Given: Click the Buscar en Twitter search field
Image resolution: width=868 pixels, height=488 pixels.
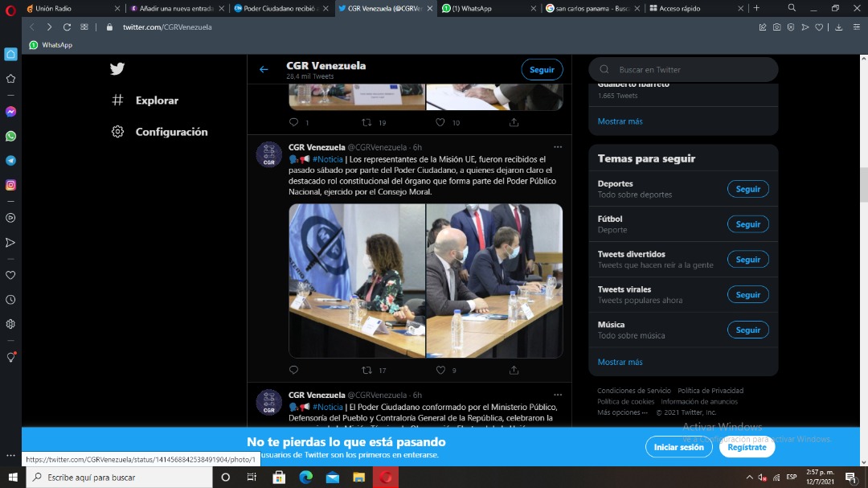Looking at the screenshot, I should coord(691,70).
